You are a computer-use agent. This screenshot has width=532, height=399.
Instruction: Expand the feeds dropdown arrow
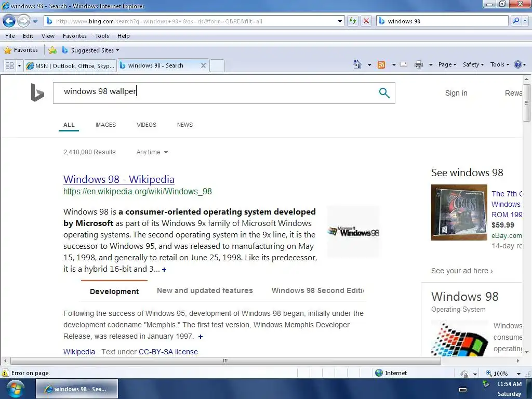tap(394, 64)
